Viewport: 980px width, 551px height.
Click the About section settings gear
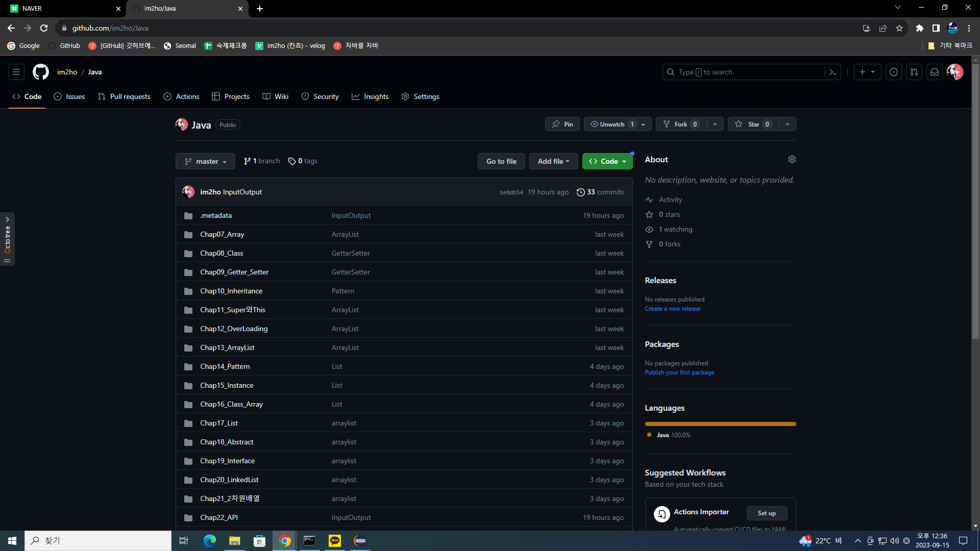point(792,159)
